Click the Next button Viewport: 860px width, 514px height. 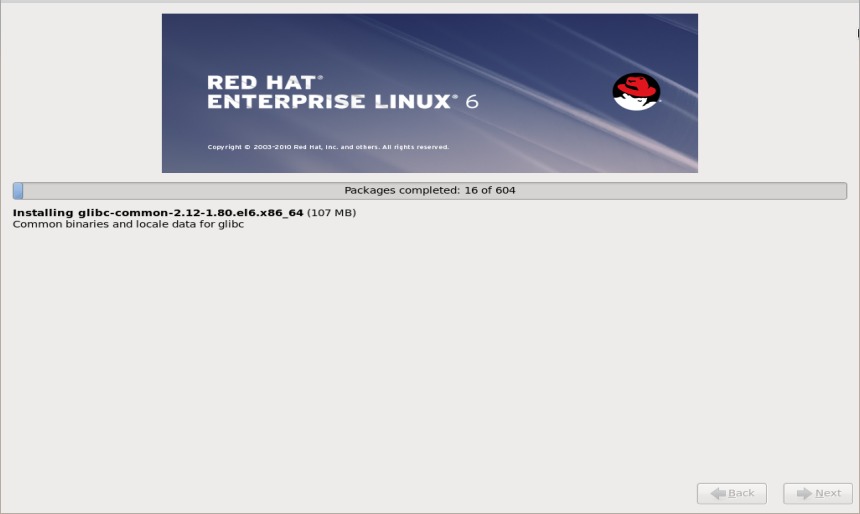tap(818, 493)
